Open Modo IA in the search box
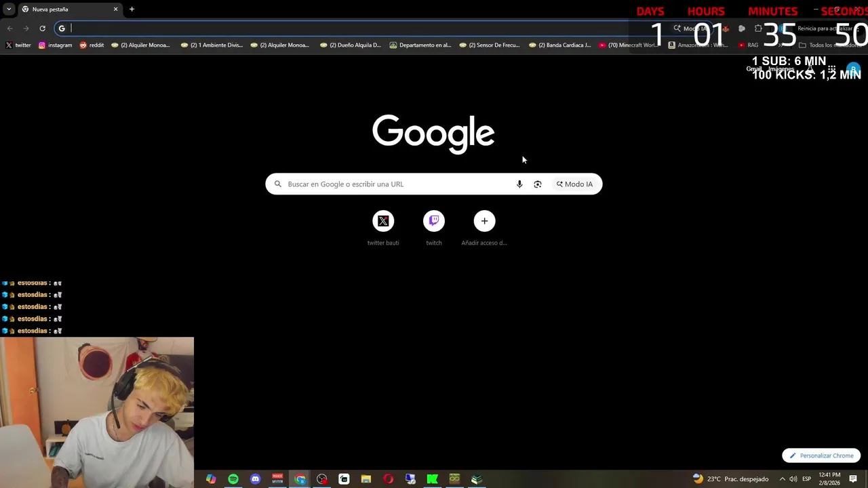 (574, 184)
